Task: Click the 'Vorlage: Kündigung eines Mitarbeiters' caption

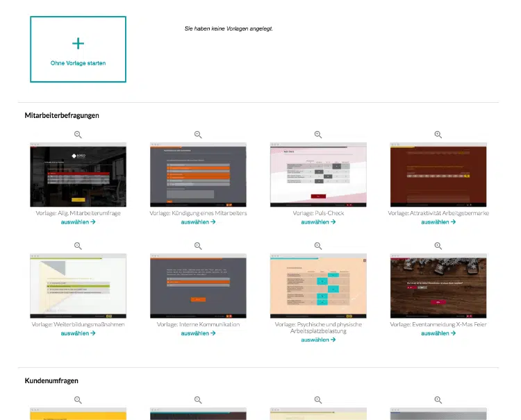Action: tap(198, 213)
